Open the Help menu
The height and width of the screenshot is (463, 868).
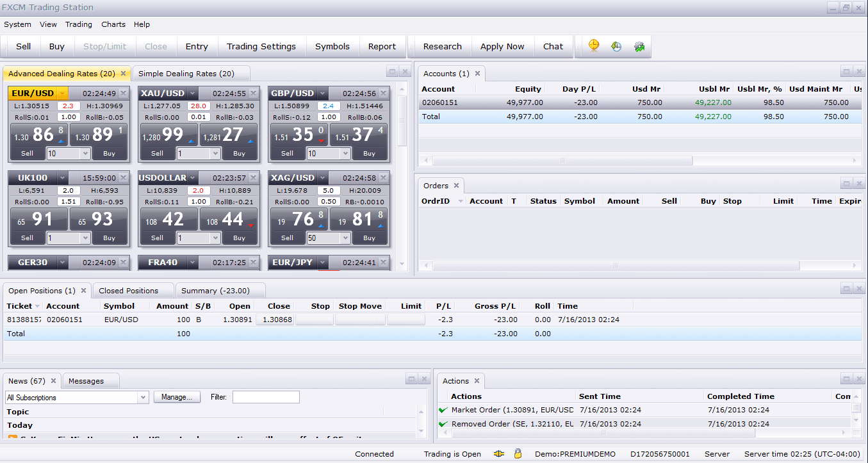(142, 24)
